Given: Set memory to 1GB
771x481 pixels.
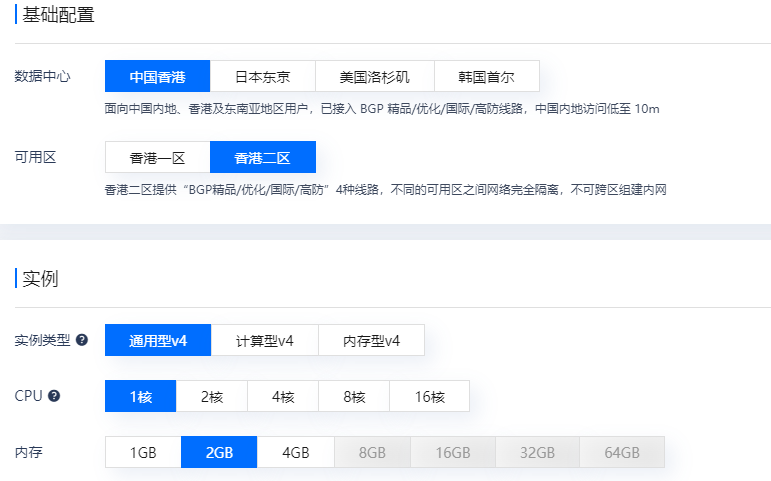Looking at the screenshot, I should 143,452.
